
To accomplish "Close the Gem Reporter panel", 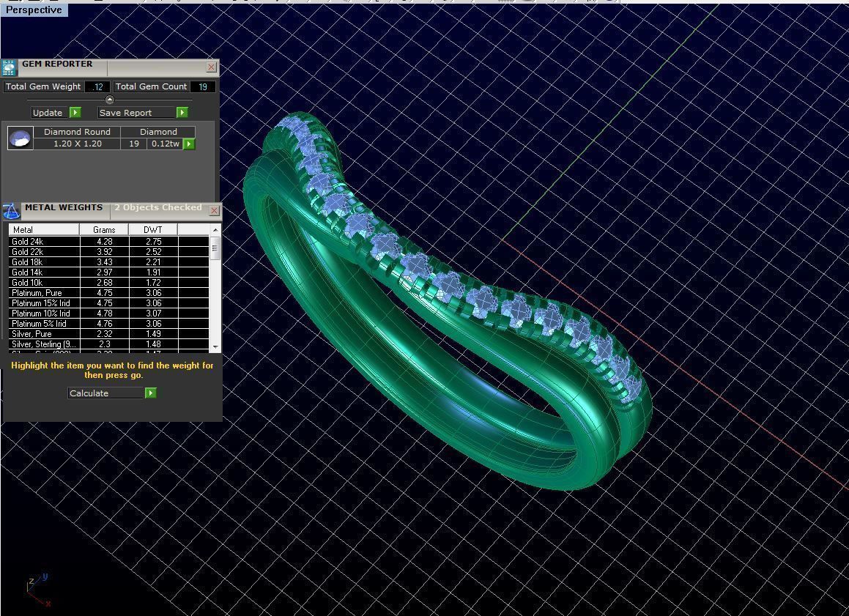I will coord(211,67).
